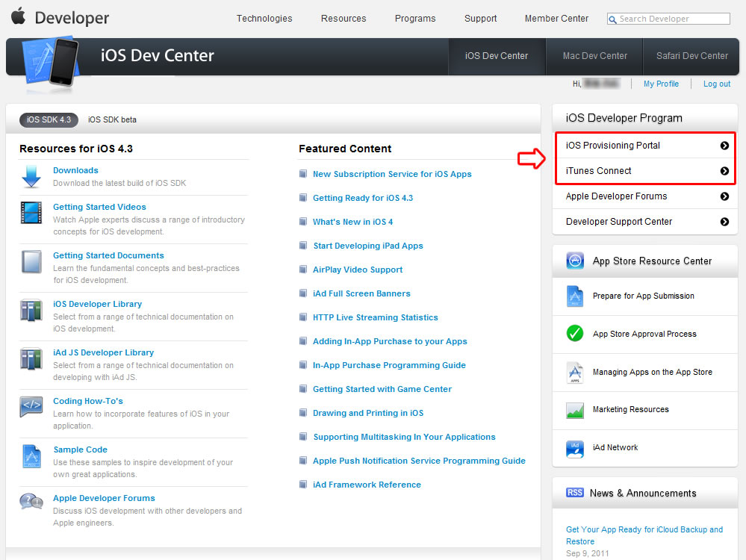746x560 pixels.
Task: Click bullet icon beside New Subscription Service
Action: pyautogui.click(x=302, y=174)
